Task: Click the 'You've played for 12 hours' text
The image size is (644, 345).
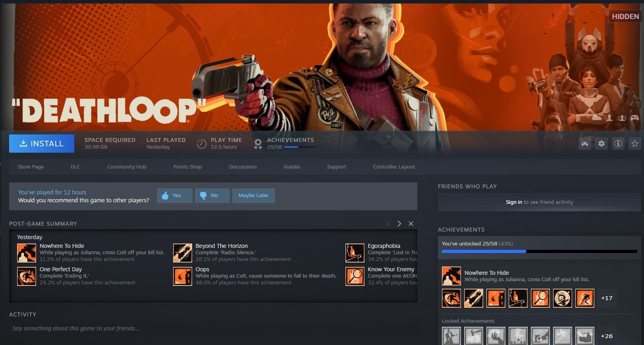Action: pyautogui.click(x=52, y=192)
